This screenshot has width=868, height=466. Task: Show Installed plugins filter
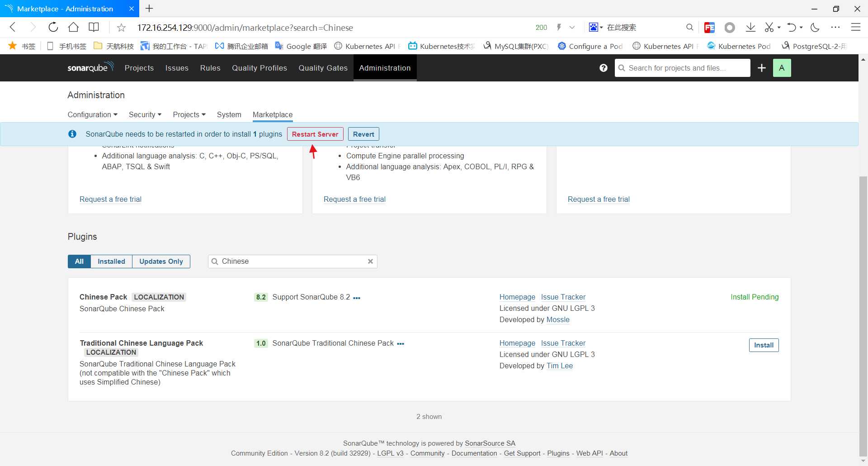pyautogui.click(x=111, y=262)
